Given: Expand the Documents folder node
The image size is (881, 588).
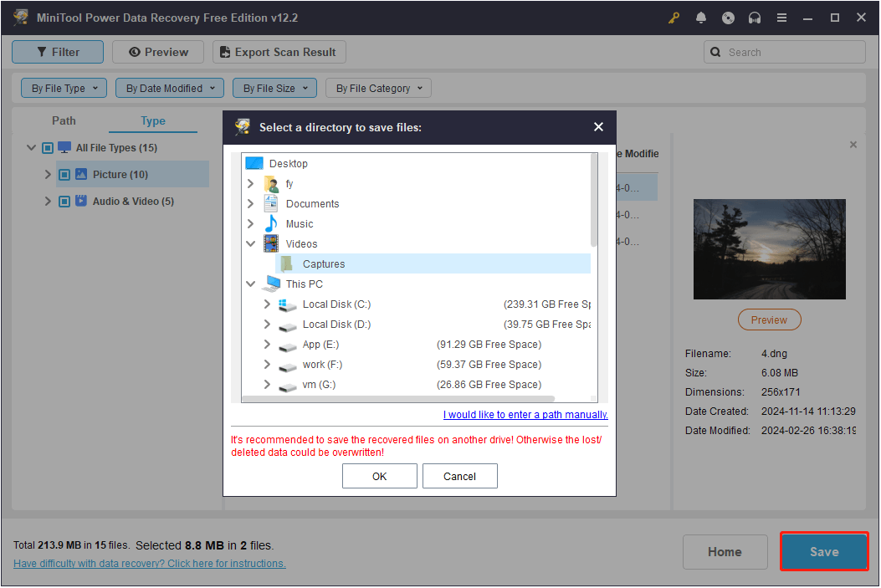Looking at the screenshot, I should pyautogui.click(x=251, y=204).
